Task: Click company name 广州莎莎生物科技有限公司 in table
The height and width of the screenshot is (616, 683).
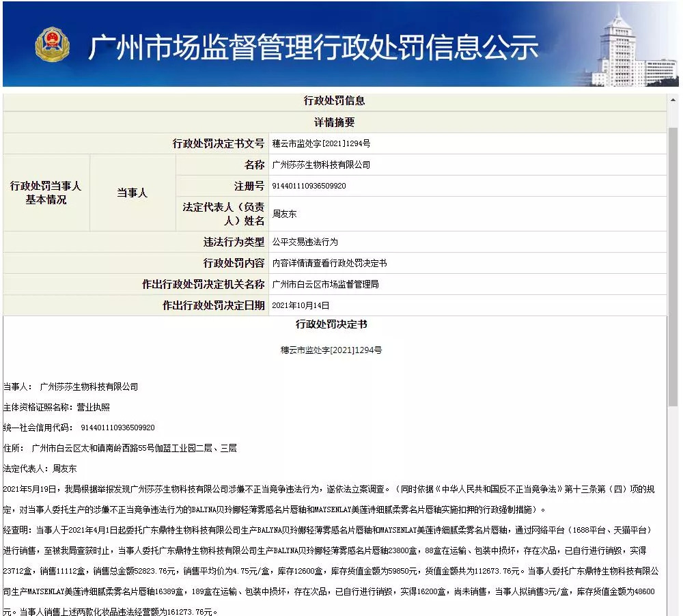Action: (x=321, y=165)
